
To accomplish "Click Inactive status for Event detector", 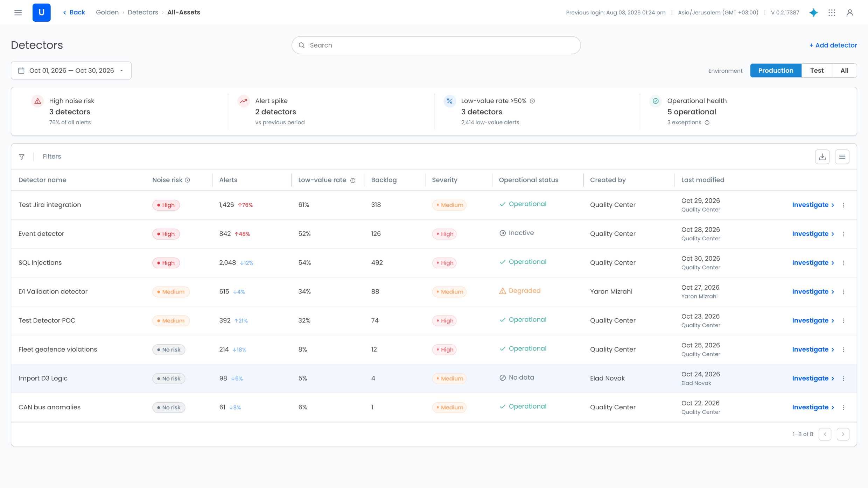I will click(x=517, y=233).
